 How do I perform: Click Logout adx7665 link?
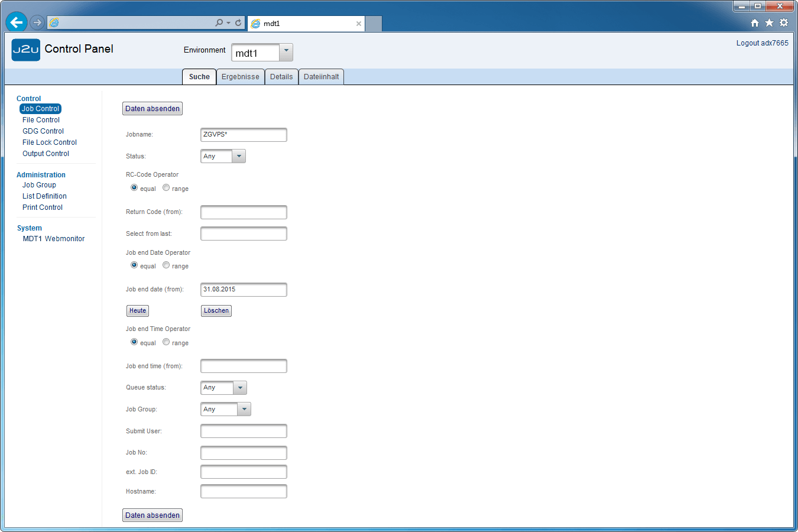(762, 43)
